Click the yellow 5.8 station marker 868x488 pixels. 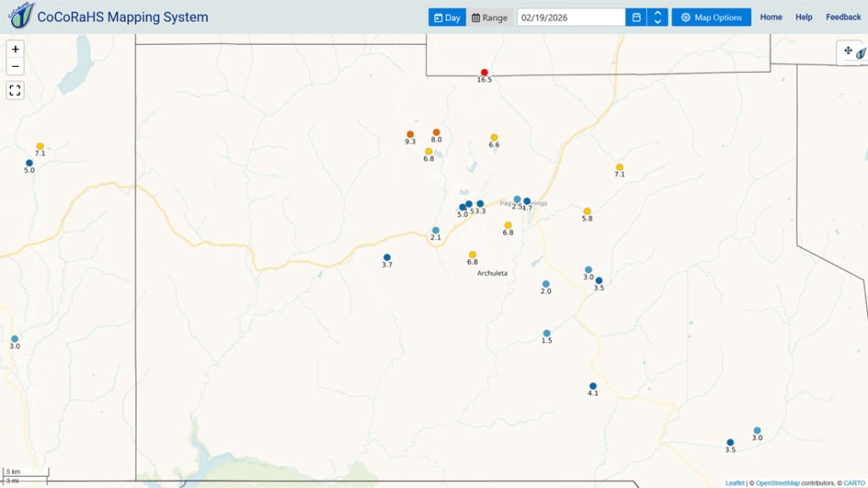pyautogui.click(x=587, y=211)
